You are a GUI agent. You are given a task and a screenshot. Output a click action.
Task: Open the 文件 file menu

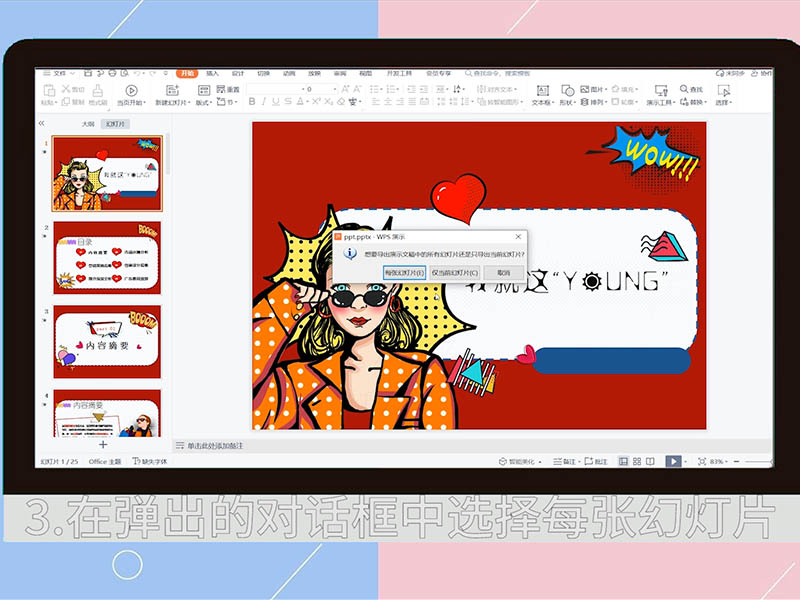[59, 73]
